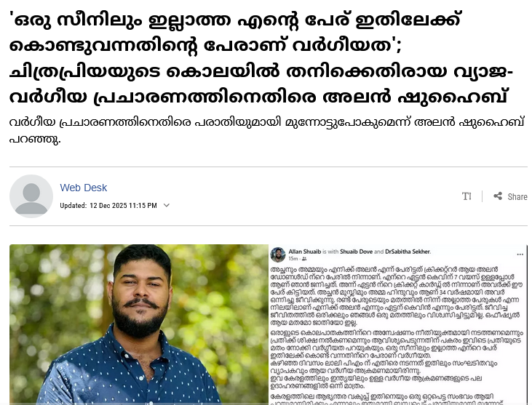Open the three-dots menu on the Facebook post

(520, 254)
